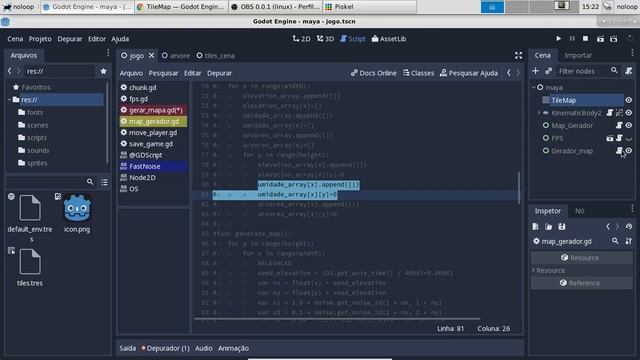Toggle favorite star for current path

click(103, 71)
